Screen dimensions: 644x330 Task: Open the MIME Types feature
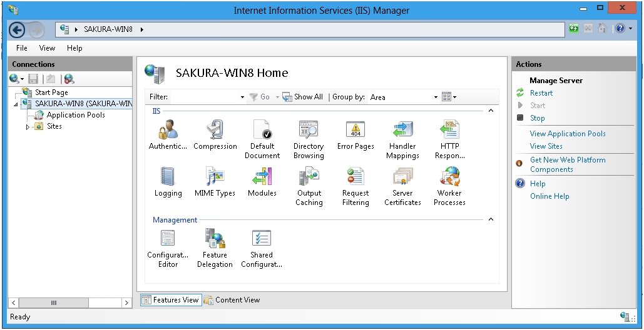click(215, 182)
